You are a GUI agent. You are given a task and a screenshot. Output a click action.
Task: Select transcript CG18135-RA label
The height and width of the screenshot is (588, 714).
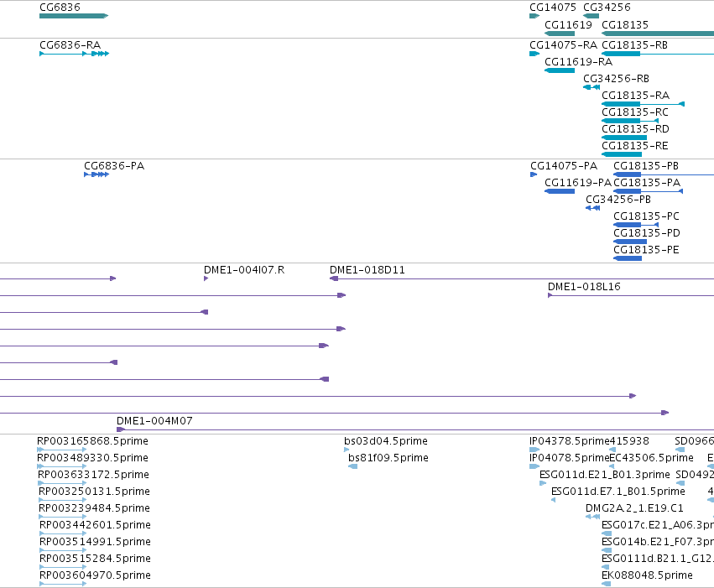click(636, 96)
